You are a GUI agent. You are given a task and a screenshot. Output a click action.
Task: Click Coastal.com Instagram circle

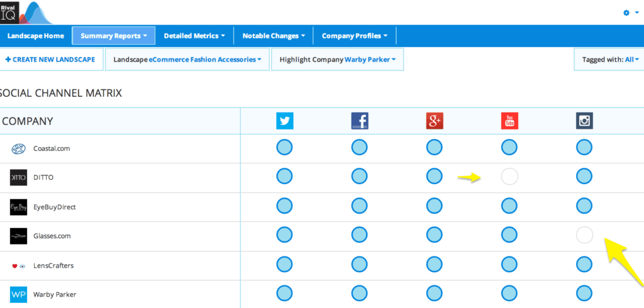click(x=584, y=147)
